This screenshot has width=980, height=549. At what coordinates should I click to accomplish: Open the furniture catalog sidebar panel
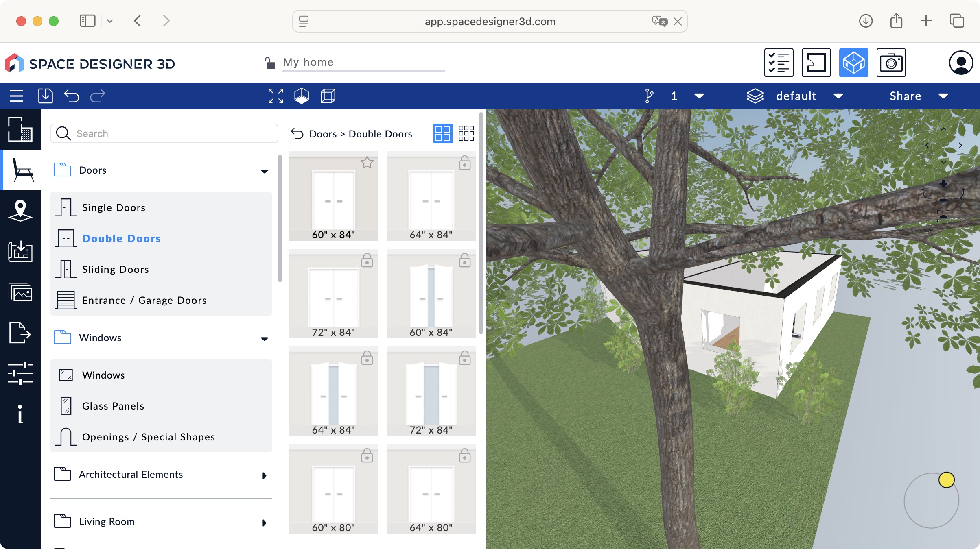tap(20, 170)
